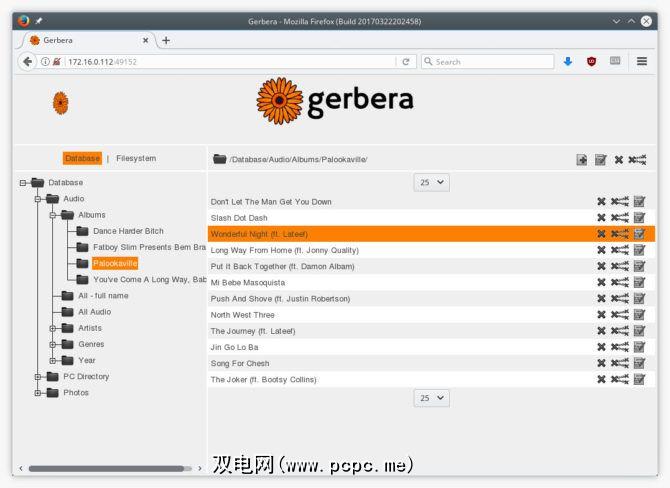Viewport: 670px width, 488px height.
Task: Switch to the Database view tab
Action: (x=82, y=159)
